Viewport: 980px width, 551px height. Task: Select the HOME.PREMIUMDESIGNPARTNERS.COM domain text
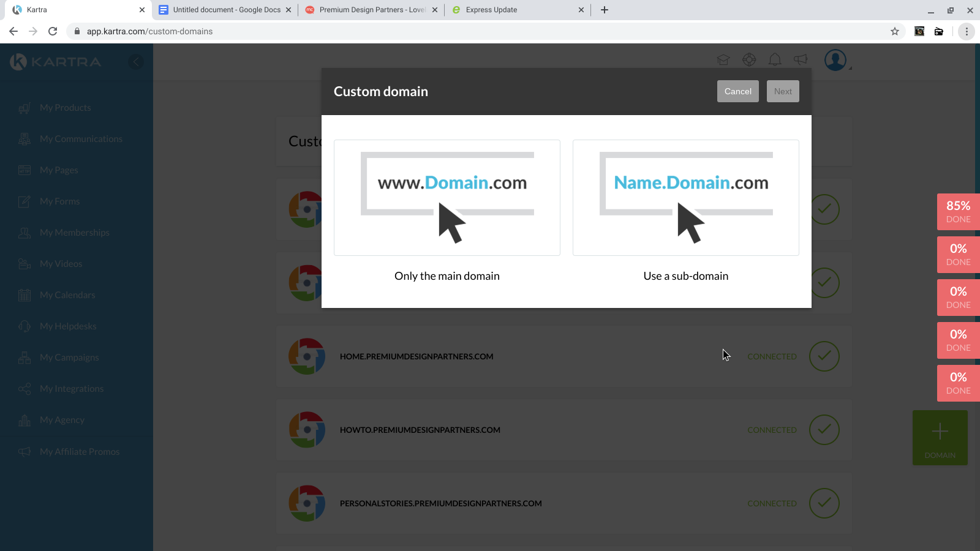pyautogui.click(x=417, y=356)
